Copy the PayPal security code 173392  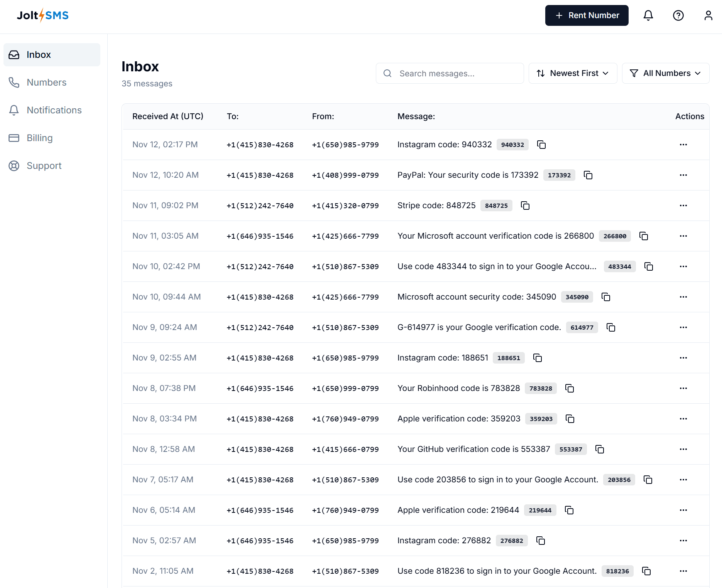588,175
